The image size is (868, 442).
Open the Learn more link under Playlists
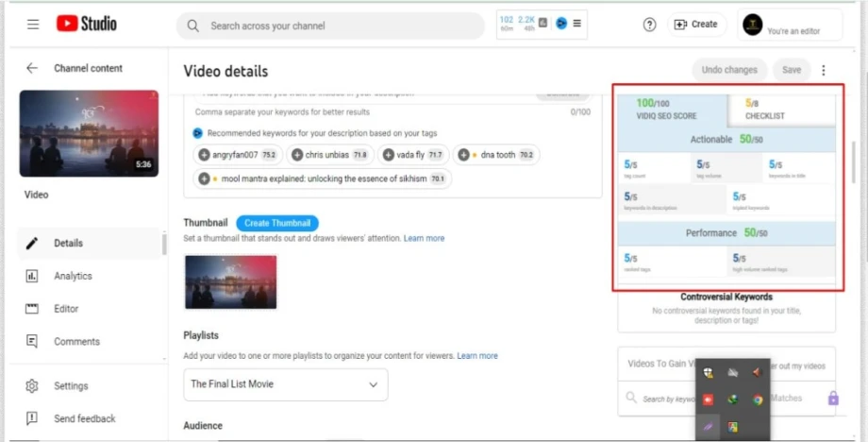pos(476,356)
